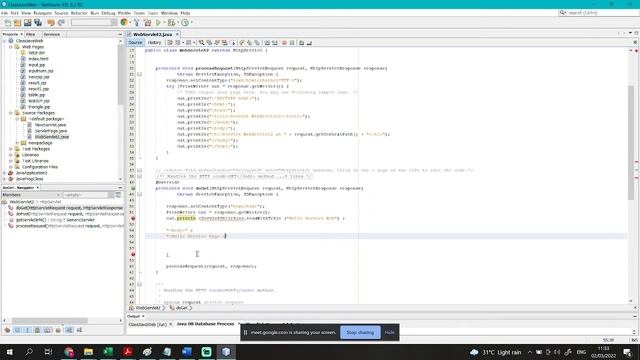Close the WebServlet2.java editor tab

tap(177, 34)
